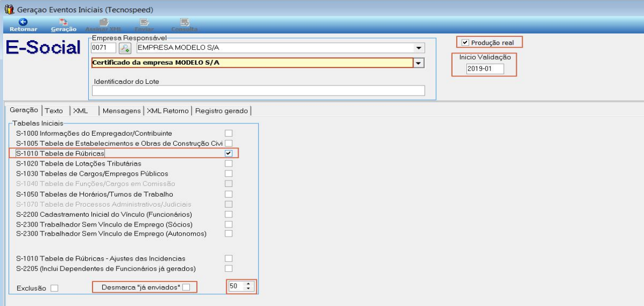
Task: Toggle Desmarca "já enviados" checkbox
Action: point(186,287)
